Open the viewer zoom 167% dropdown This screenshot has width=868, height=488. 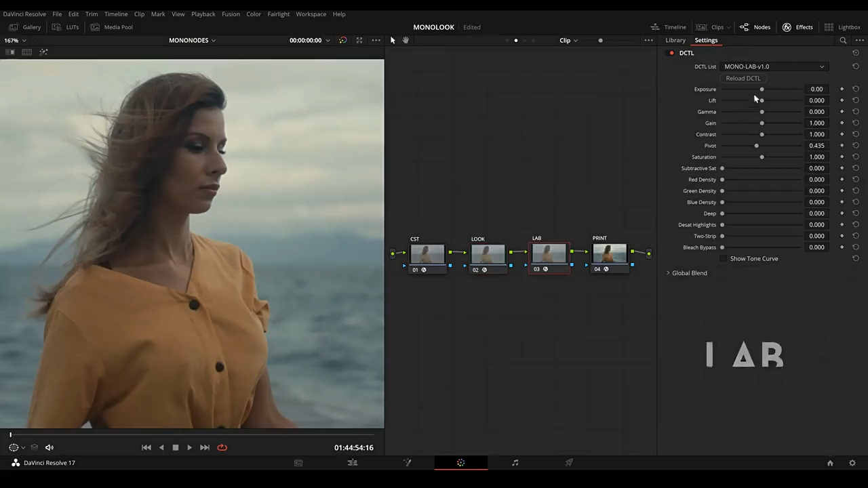[x=15, y=40]
